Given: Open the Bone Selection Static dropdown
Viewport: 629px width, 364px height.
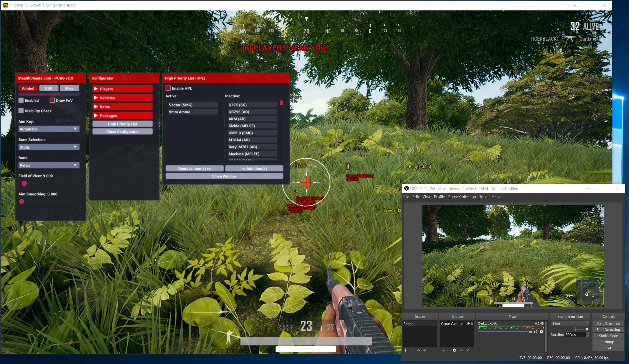Looking at the screenshot, I should 49,147.
